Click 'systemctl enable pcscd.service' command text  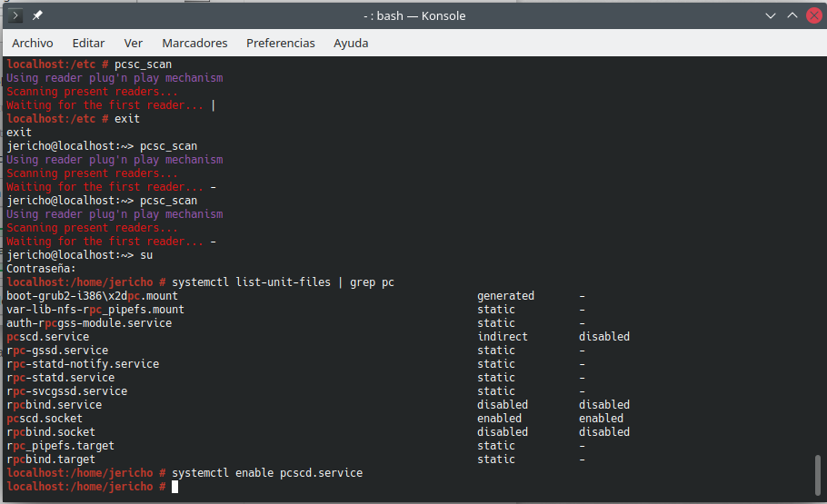point(267,473)
